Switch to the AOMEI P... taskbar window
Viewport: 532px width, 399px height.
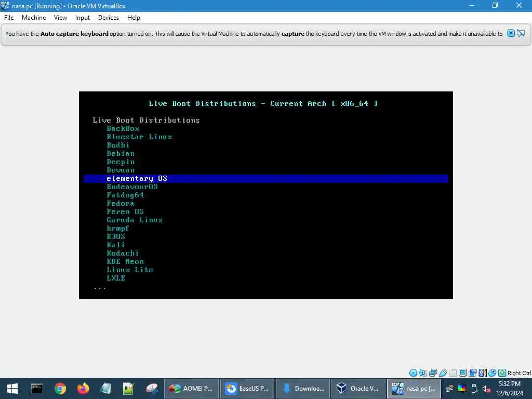191,389
